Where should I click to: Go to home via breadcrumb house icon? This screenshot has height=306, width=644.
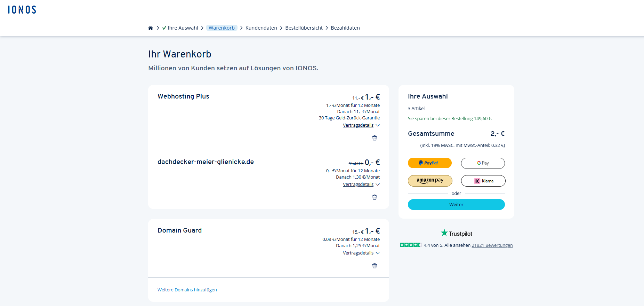coord(151,28)
